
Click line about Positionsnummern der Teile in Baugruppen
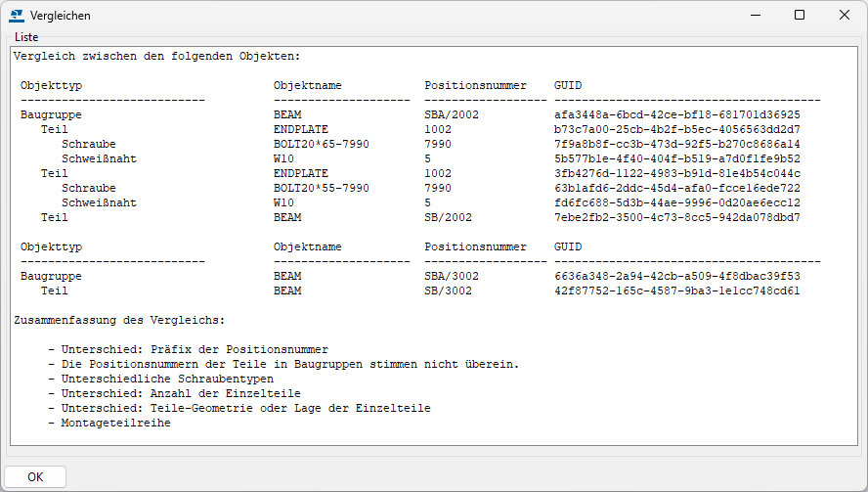pyautogui.click(x=290, y=364)
